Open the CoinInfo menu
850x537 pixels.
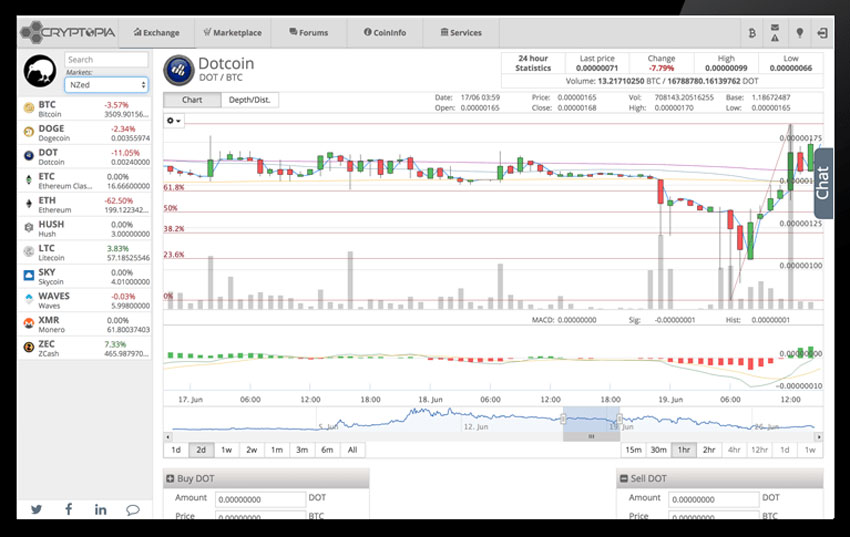pyautogui.click(x=385, y=33)
